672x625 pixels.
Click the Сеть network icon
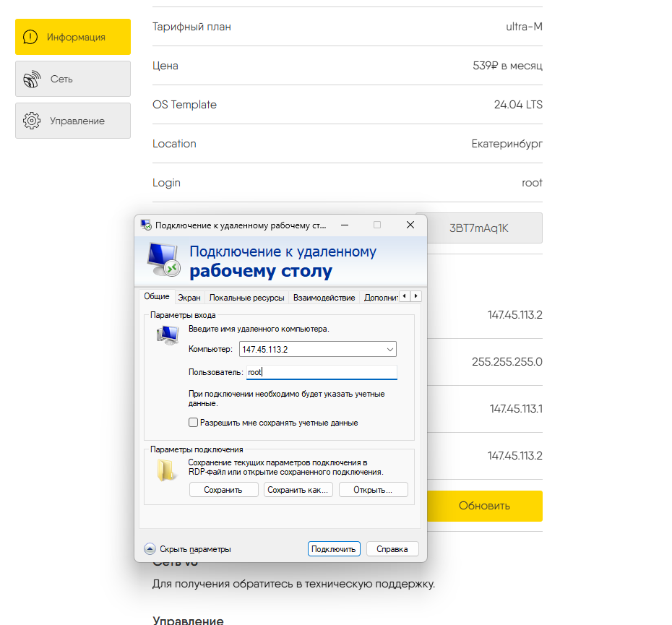(32, 79)
